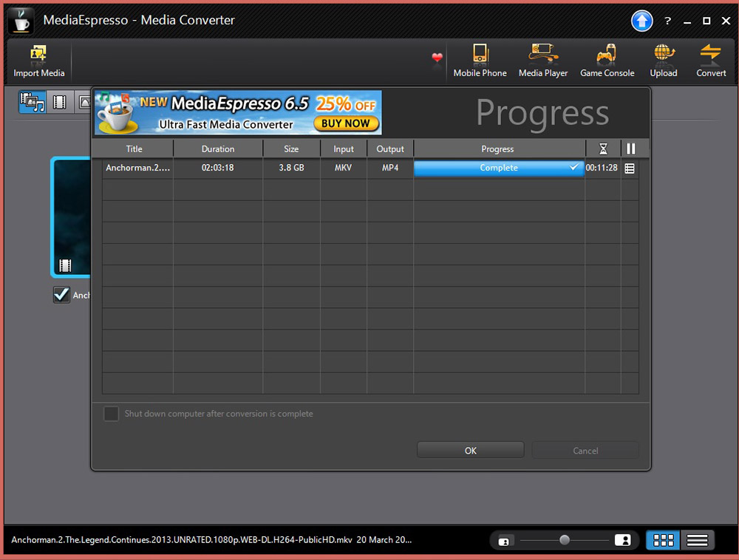Click OK in Progress dialog

(x=470, y=450)
